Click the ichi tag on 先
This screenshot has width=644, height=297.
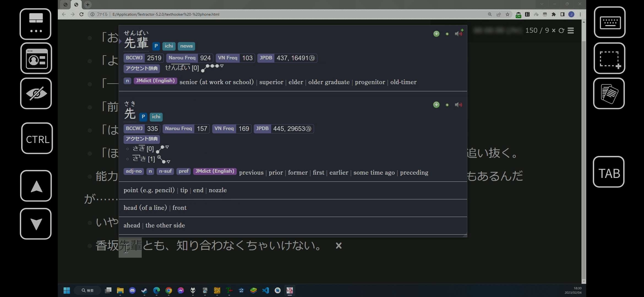coord(156,117)
